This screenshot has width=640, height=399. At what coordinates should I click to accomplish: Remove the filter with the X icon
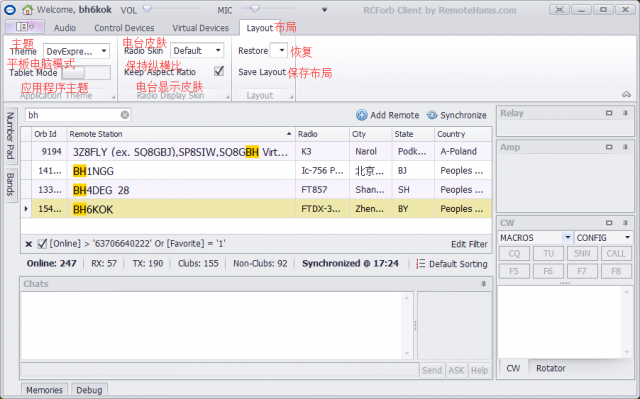click(29, 244)
